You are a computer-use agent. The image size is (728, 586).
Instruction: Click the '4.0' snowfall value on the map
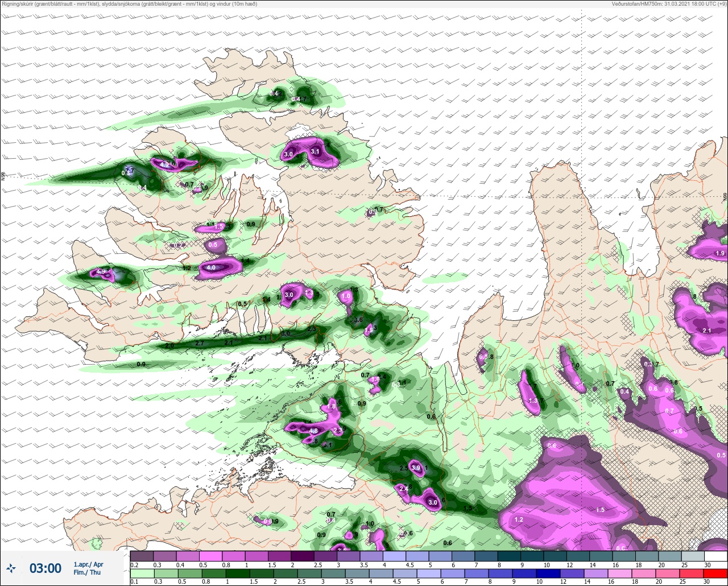pyautogui.click(x=211, y=267)
